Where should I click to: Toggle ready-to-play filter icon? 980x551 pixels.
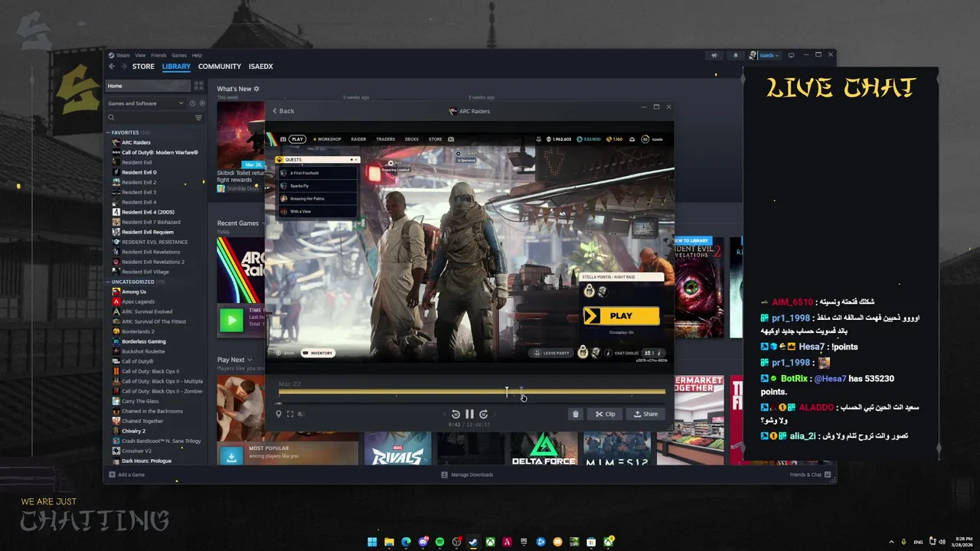(x=202, y=103)
